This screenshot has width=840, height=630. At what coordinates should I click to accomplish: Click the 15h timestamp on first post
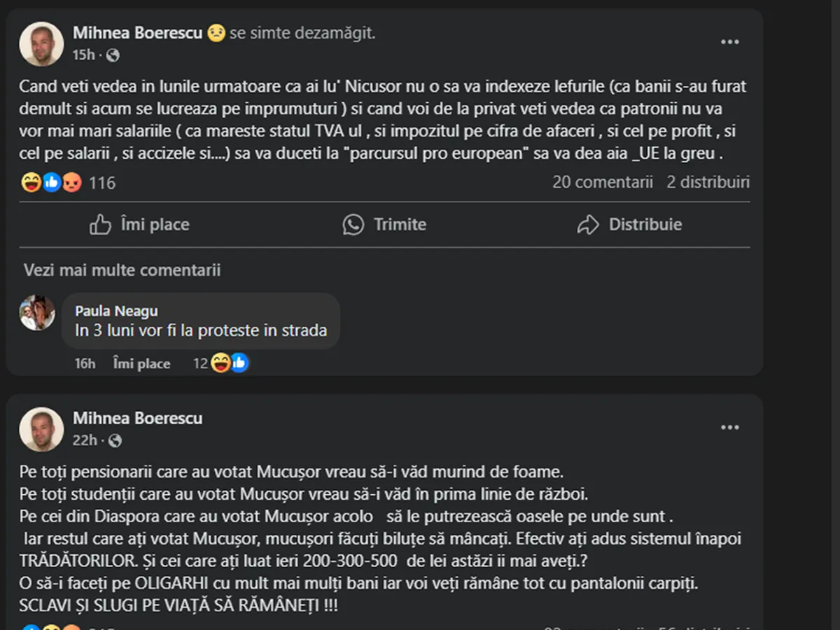click(83, 55)
